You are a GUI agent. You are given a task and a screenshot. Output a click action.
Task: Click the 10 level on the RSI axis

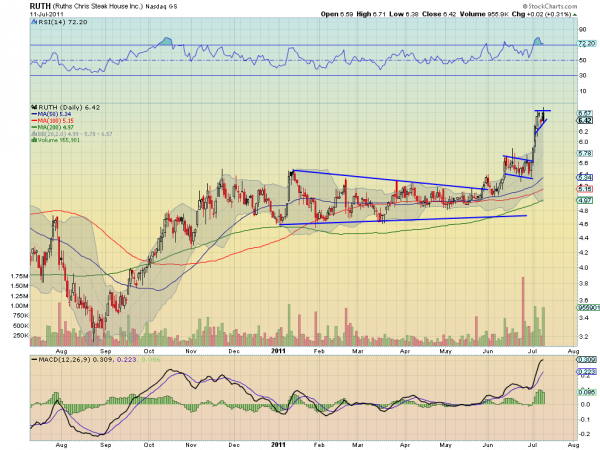(x=582, y=91)
